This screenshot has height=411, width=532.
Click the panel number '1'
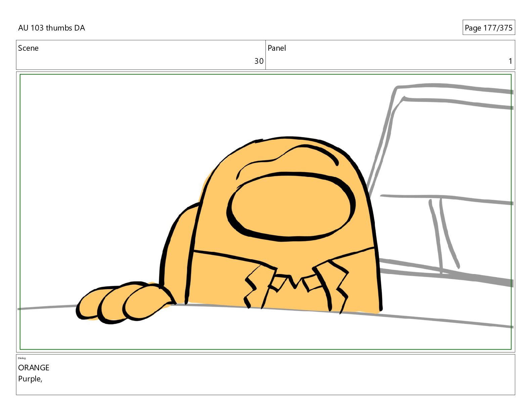(x=511, y=61)
